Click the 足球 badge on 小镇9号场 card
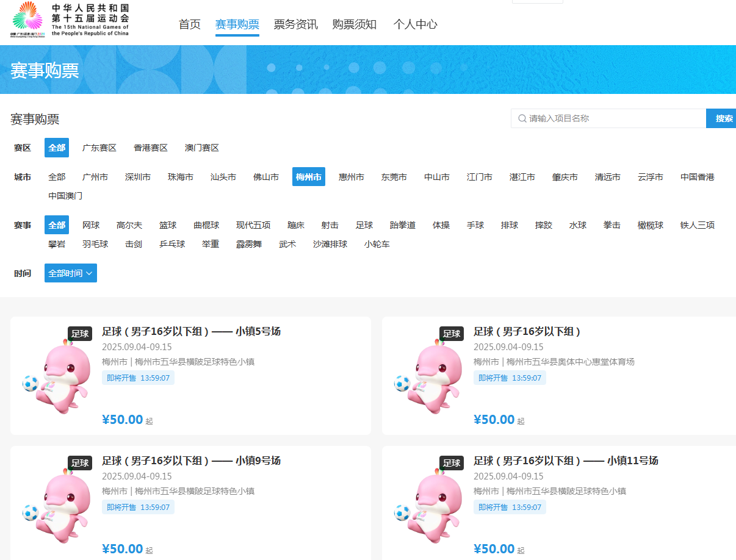This screenshot has height=560, width=736. tap(79, 463)
